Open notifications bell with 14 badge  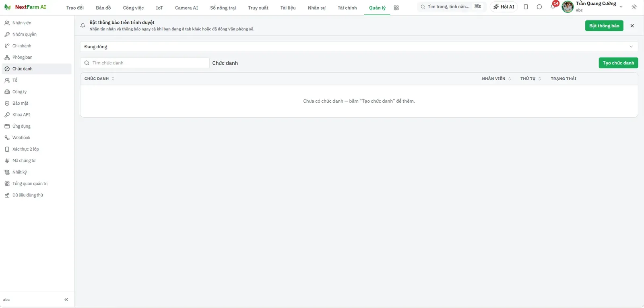(553, 6)
